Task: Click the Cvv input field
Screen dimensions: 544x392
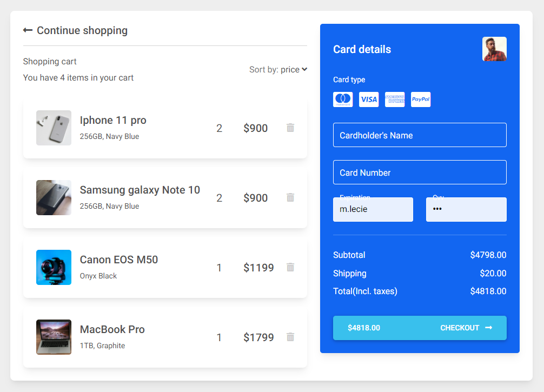Action: 466,209
